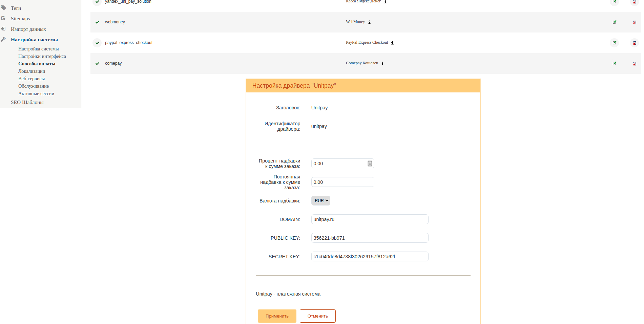Open Локализации submenu item
This screenshot has width=644, height=324.
tap(32, 71)
